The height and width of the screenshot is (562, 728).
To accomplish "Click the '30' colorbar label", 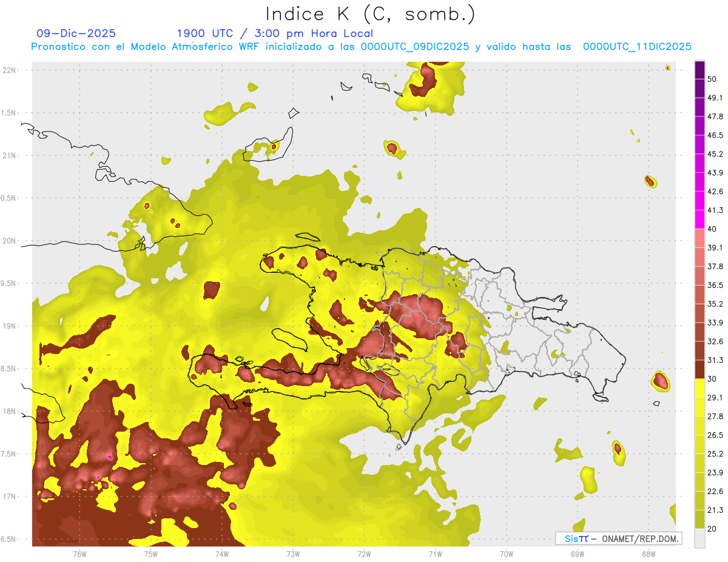I will (712, 379).
